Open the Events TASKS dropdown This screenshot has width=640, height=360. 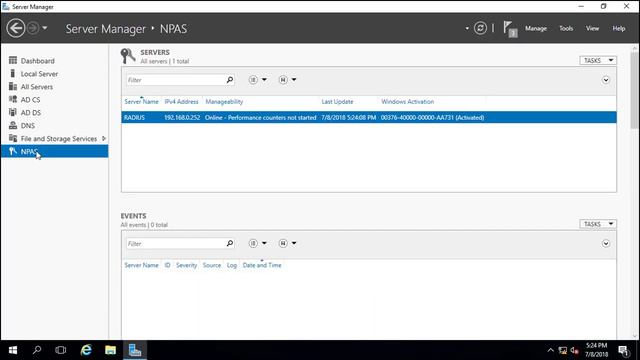coord(598,224)
